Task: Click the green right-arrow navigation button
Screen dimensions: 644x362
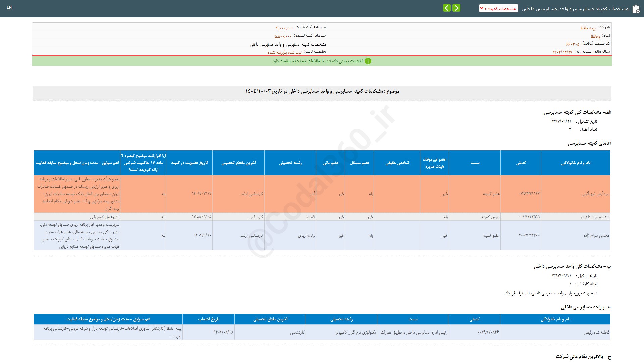Action: click(456, 8)
